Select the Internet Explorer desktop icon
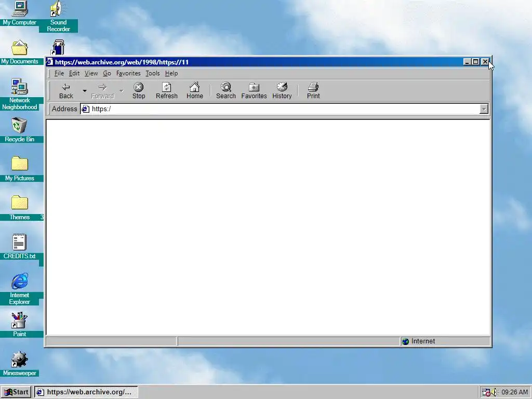The height and width of the screenshot is (399, 532). click(x=20, y=288)
